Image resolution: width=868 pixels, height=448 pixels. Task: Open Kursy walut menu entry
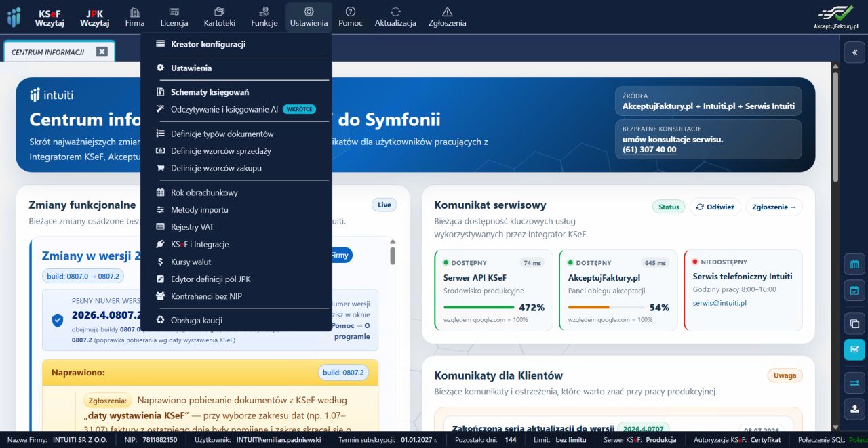click(x=235, y=262)
